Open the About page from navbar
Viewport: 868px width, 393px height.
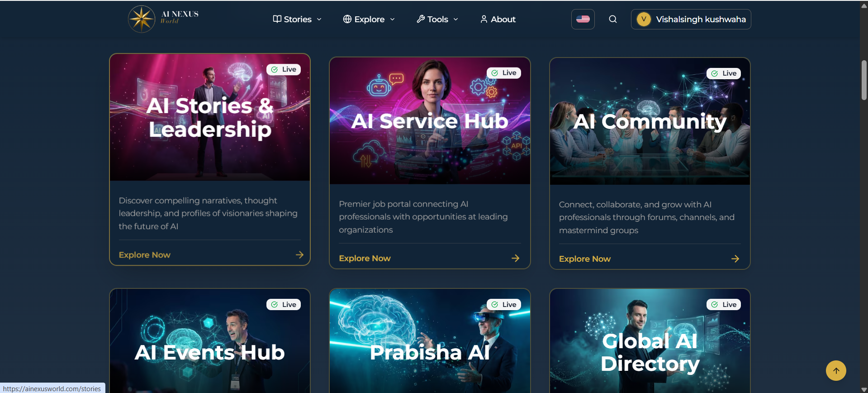498,19
